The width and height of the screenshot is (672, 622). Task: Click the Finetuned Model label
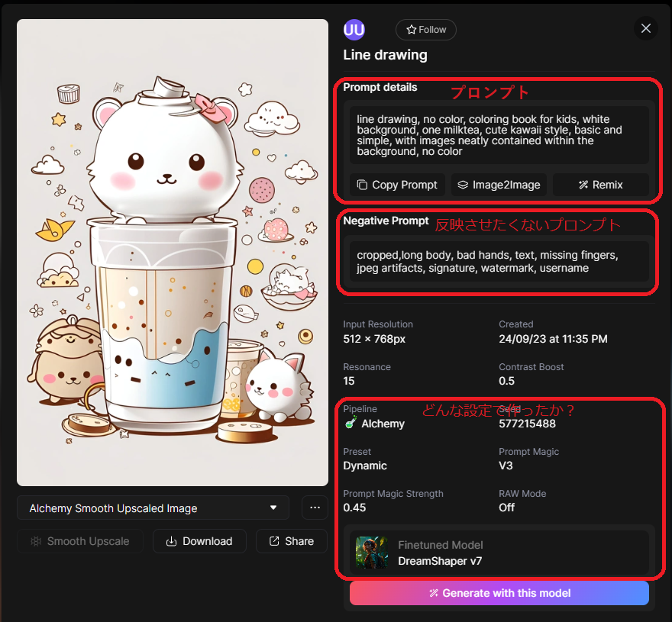[440, 545]
